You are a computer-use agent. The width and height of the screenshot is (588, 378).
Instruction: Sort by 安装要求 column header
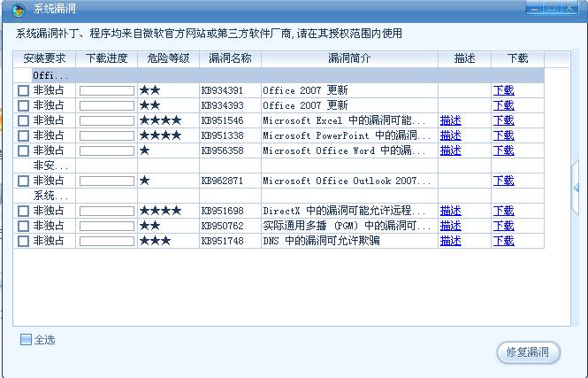[44, 59]
